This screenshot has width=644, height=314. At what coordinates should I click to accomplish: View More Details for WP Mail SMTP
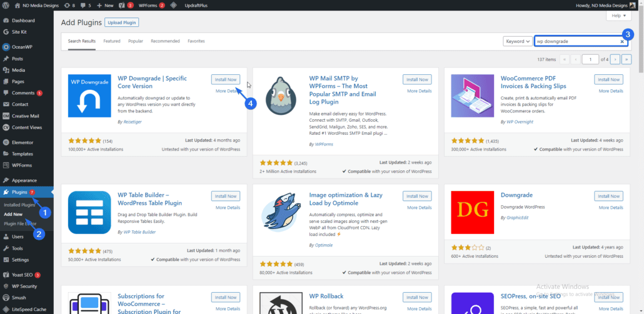420,91
